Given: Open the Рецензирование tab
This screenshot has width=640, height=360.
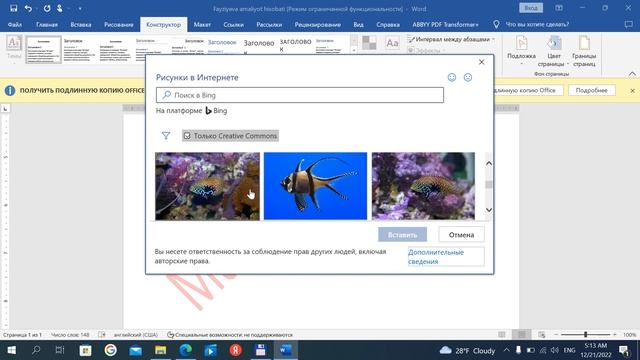Looking at the screenshot, I should click(x=318, y=24).
